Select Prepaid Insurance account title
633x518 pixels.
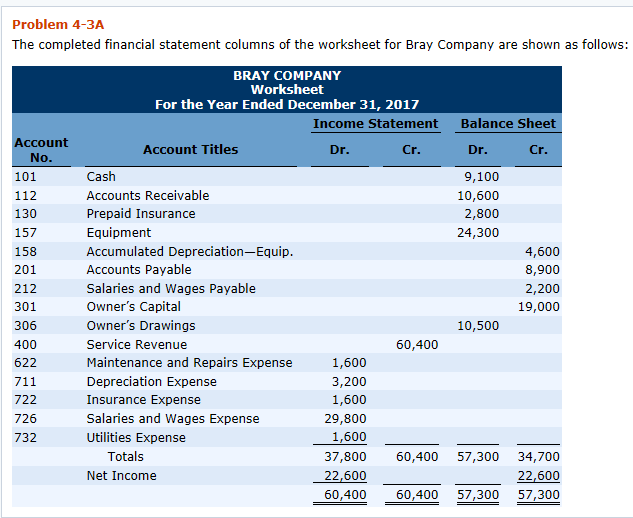[x=141, y=214]
